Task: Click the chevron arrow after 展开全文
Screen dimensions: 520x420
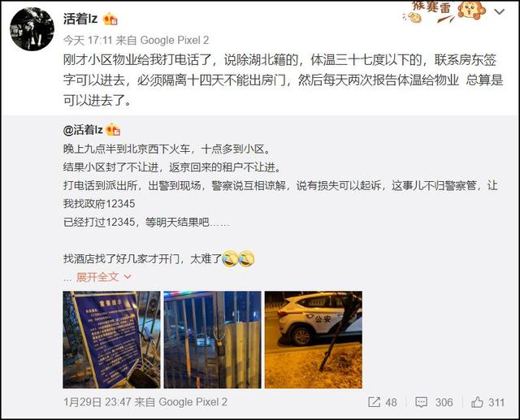Action: [x=128, y=276]
